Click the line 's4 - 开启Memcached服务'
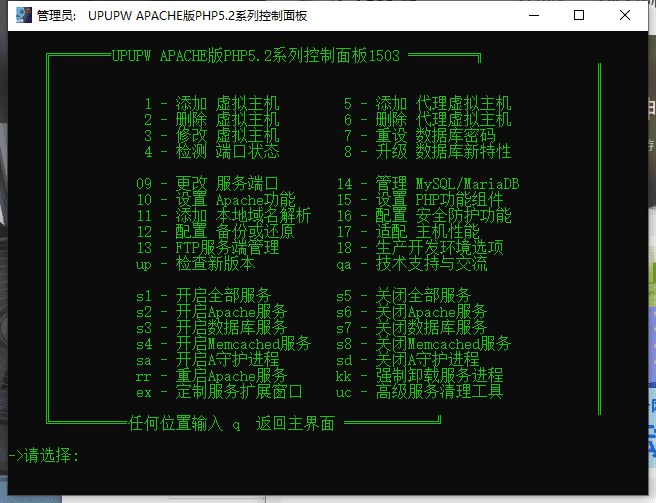Image resolution: width=656 pixels, height=503 pixels. (x=224, y=344)
